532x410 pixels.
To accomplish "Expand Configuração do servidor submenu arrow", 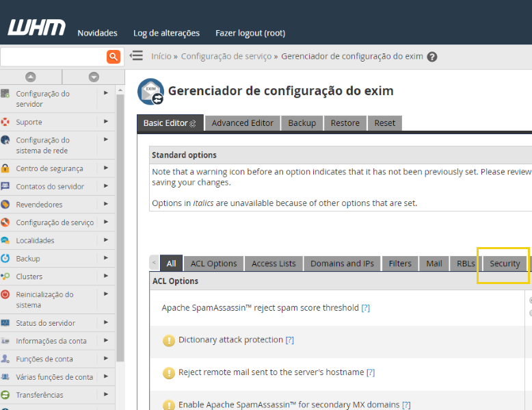I will (x=106, y=92).
